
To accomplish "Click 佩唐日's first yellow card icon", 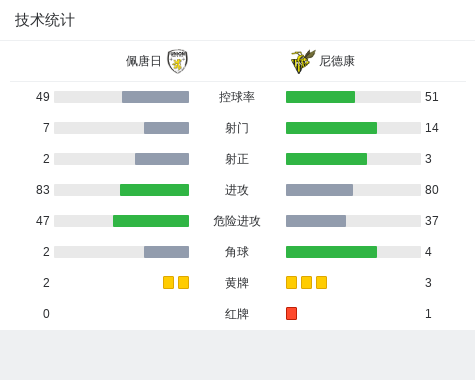I will pos(168,282).
